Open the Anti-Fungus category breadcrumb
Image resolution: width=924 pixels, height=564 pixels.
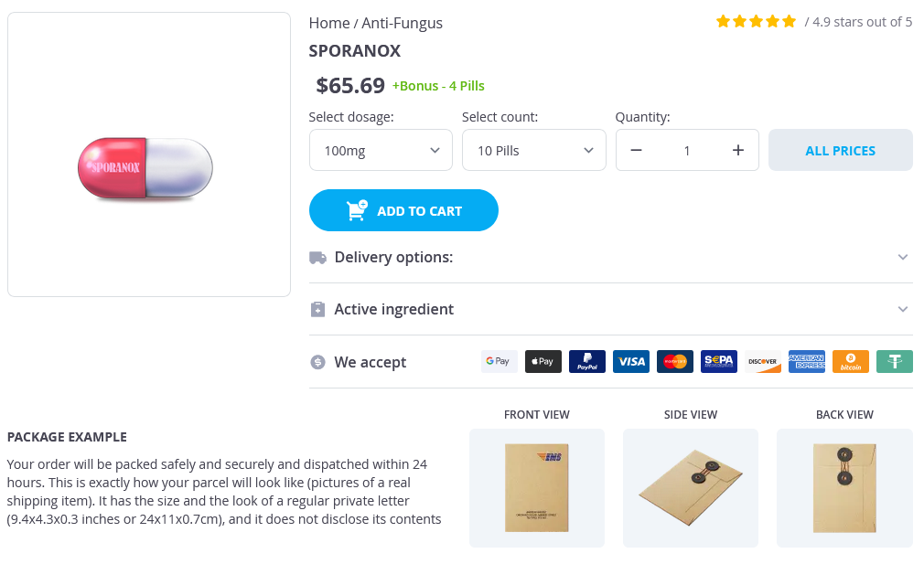coord(403,23)
